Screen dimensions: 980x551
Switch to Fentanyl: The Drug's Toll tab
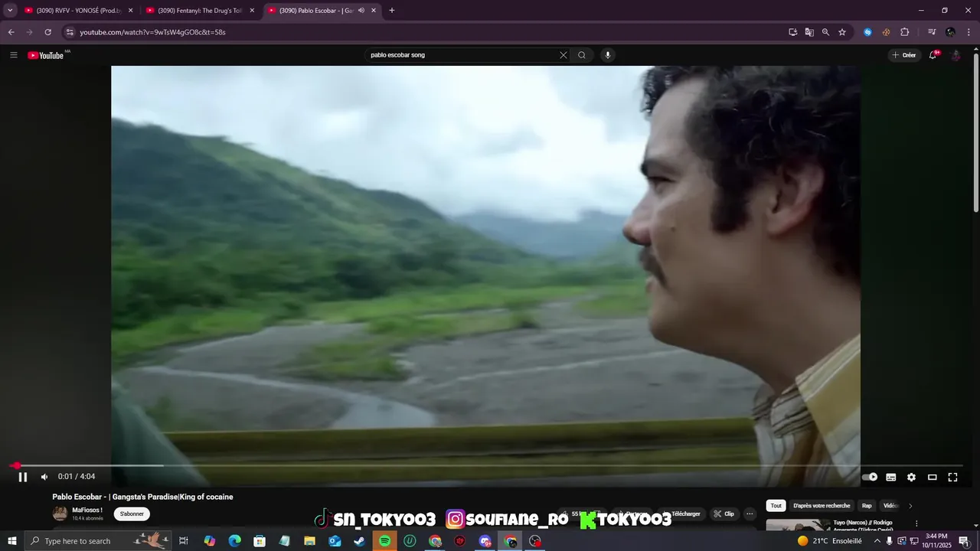(200, 11)
